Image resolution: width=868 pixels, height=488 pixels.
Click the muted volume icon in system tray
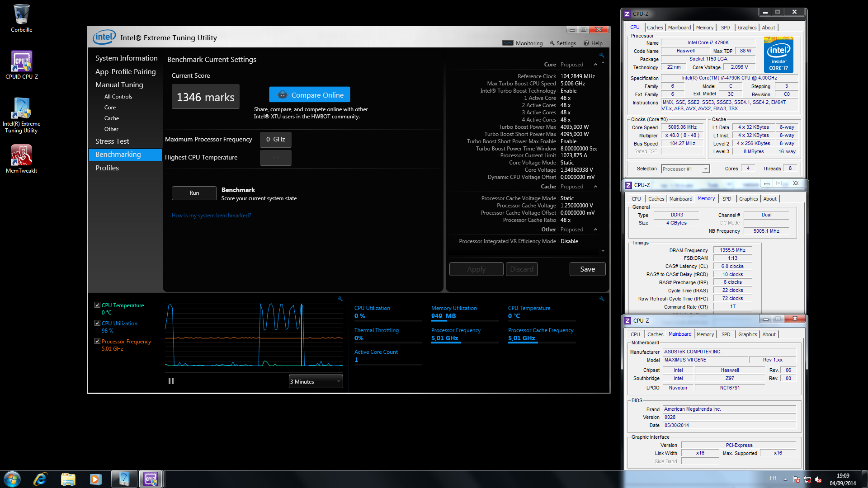pyautogui.click(x=818, y=480)
